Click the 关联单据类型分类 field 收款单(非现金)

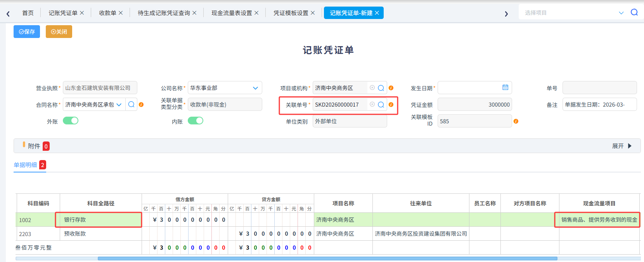coord(225,105)
